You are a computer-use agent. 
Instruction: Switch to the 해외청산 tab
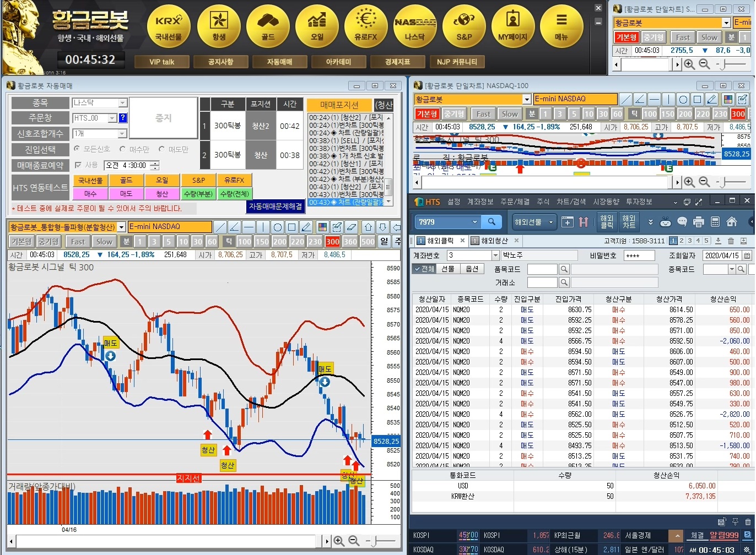[494, 241]
